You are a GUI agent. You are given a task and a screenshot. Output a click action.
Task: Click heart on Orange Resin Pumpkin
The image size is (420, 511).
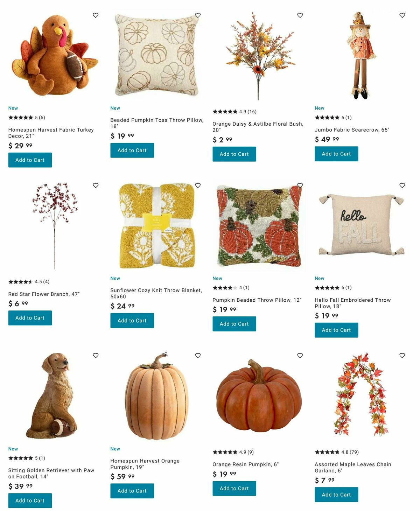[x=300, y=356]
